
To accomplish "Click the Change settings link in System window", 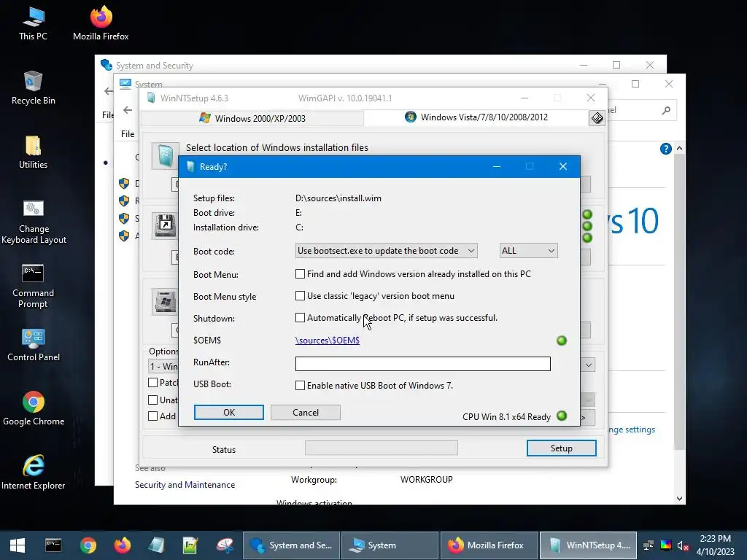I will (632, 429).
